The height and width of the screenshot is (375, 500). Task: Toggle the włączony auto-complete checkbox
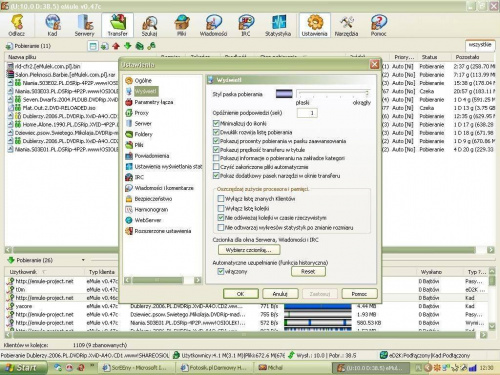click(x=221, y=272)
